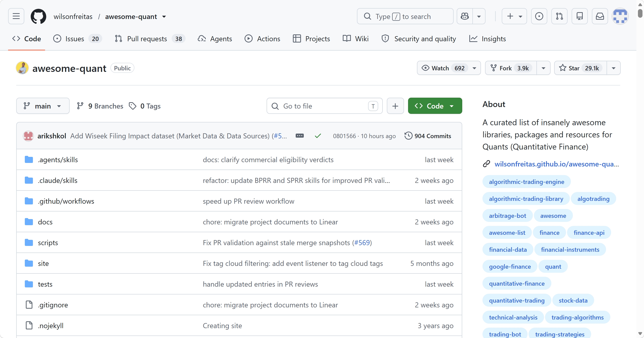
Task: Switch to the Pull requests tab
Action: click(150, 39)
